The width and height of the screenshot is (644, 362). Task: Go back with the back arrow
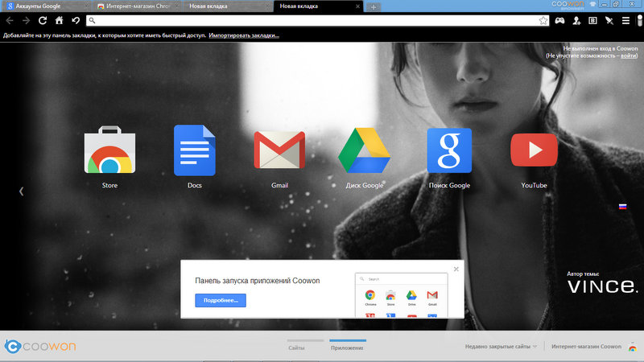click(x=10, y=21)
